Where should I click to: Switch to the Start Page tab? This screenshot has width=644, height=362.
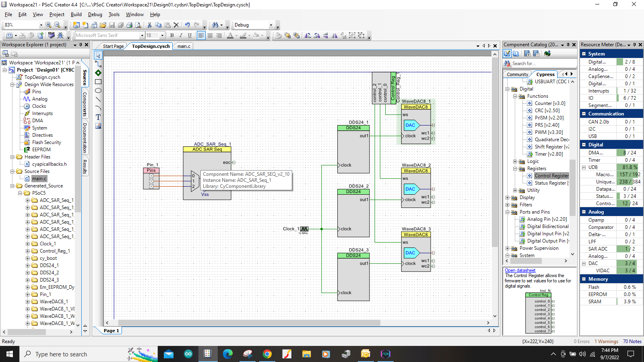pos(113,46)
